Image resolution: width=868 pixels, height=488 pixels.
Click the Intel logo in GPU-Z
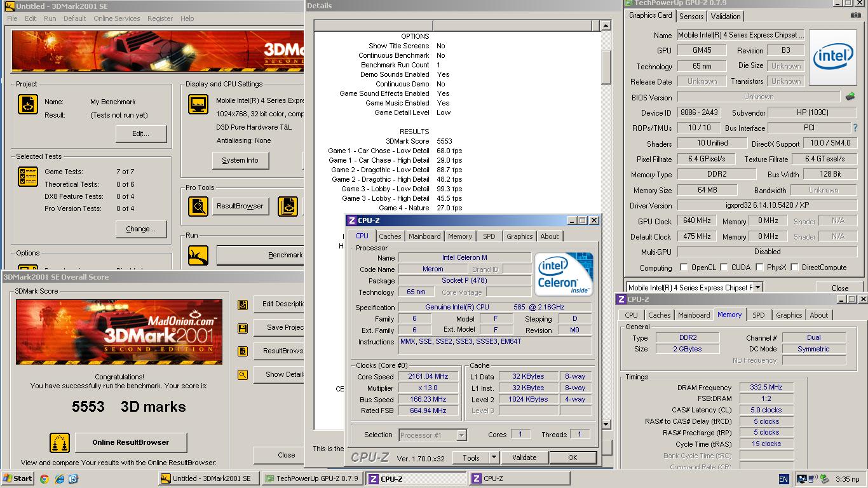click(833, 57)
